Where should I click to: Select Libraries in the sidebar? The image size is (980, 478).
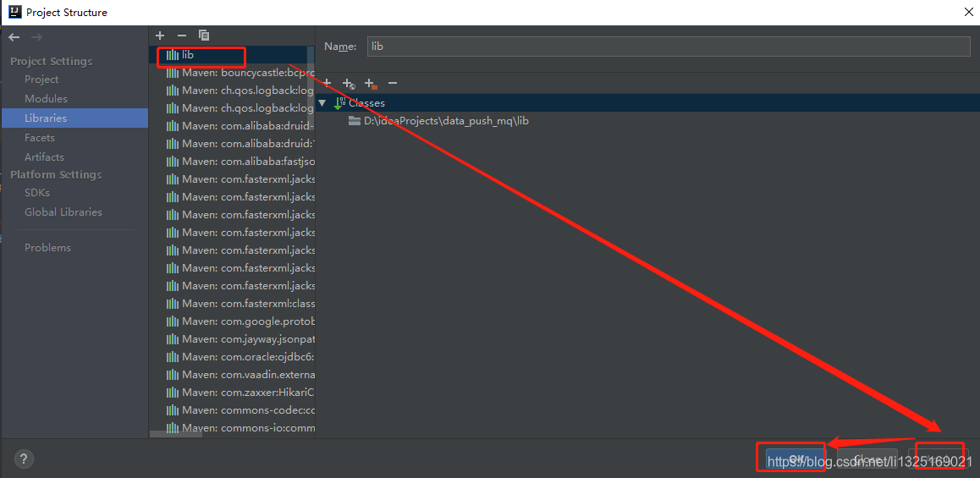pyautogui.click(x=74, y=118)
